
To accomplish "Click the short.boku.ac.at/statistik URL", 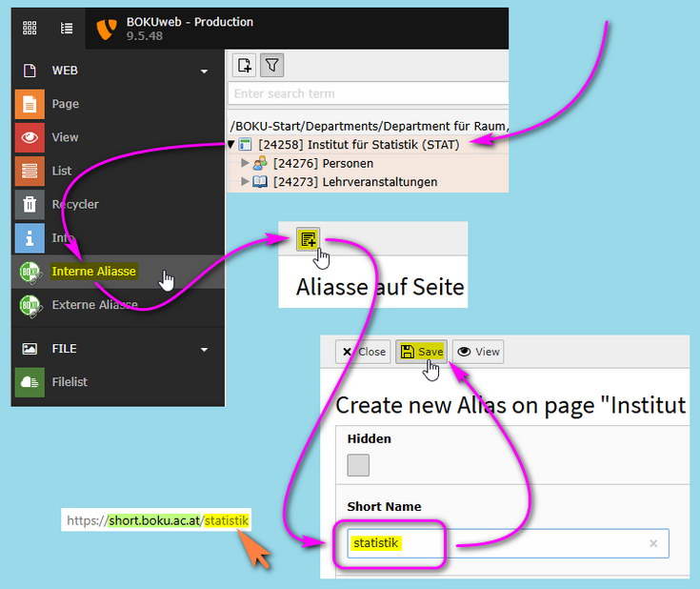I will point(157,520).
